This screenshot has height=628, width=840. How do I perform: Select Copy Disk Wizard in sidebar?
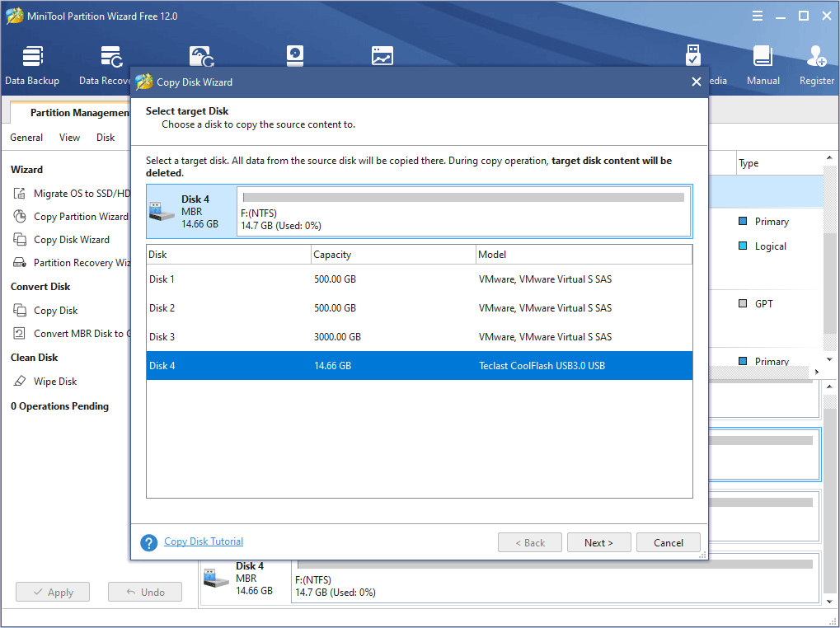[x=71, y=240]
